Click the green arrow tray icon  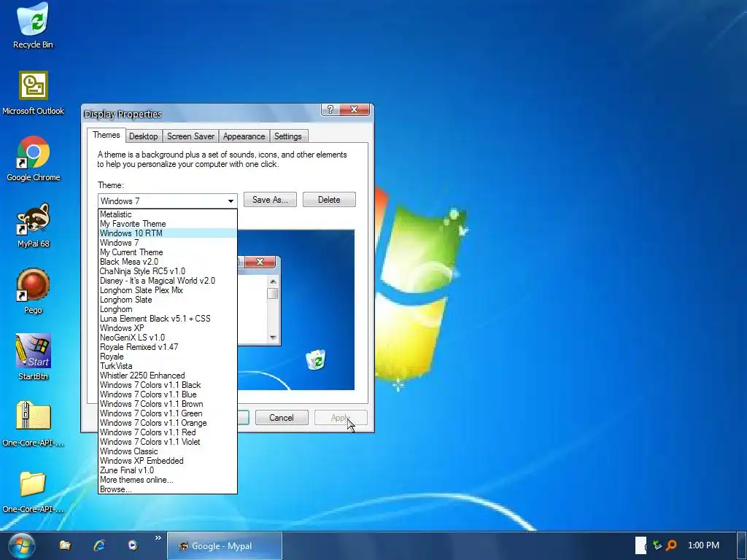[x=657, y=545]
